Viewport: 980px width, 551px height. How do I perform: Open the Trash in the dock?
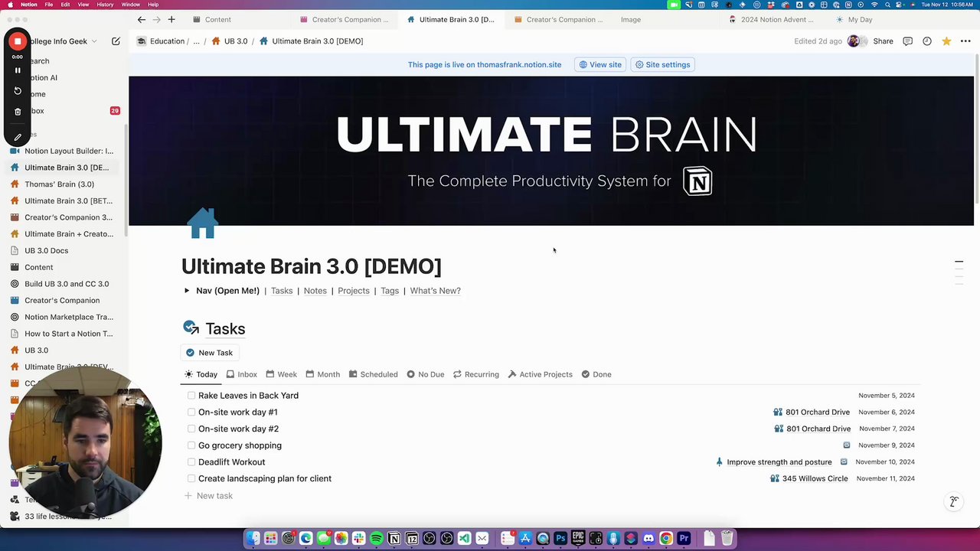tap(727, 539)
